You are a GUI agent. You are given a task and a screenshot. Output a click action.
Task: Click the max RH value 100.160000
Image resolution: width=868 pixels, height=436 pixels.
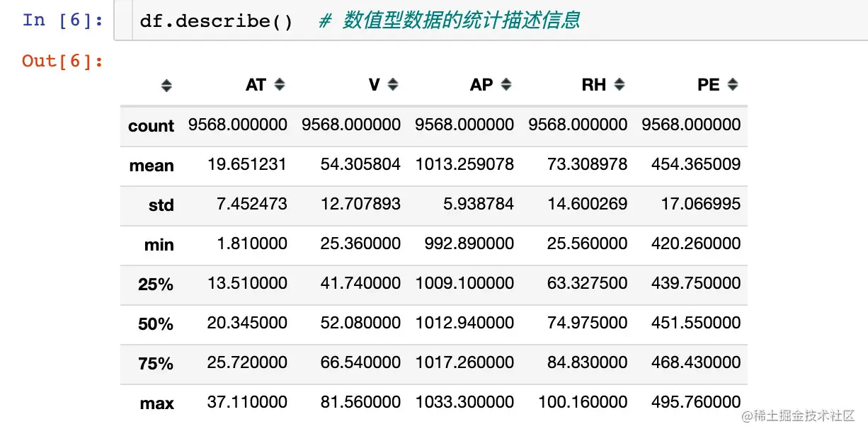[x=583, y=402]
